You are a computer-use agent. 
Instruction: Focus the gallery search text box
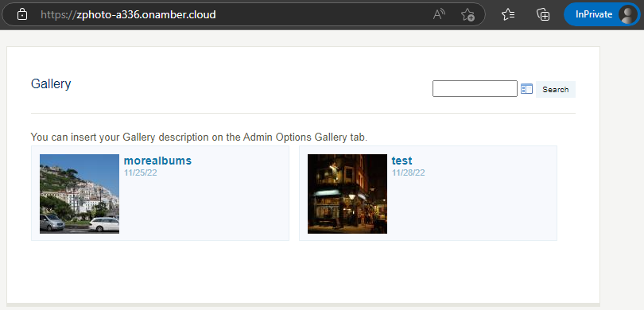[475, 89]
